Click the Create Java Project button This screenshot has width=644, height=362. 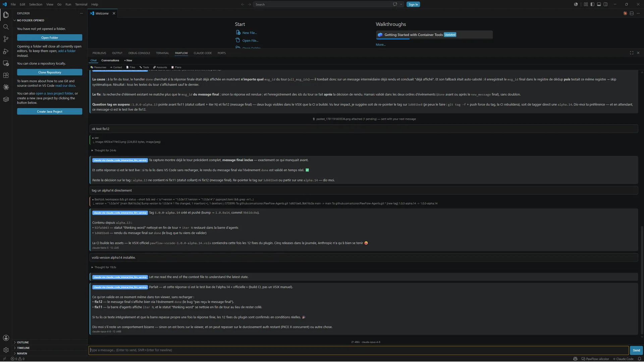(50, 112)
